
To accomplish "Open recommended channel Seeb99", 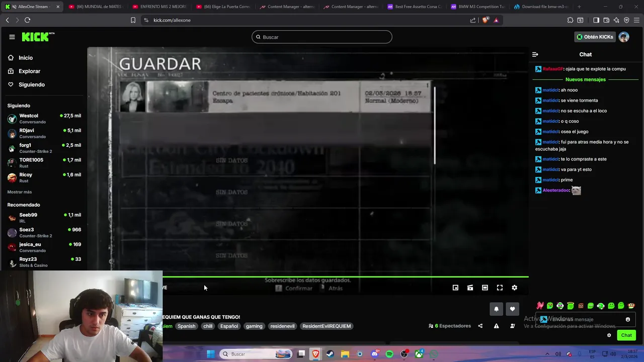I will tap(44, 218).
